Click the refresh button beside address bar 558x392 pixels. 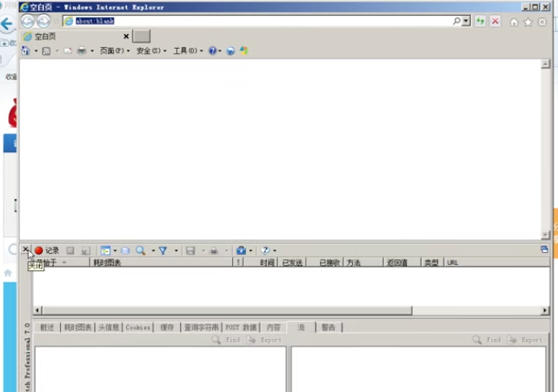click(480, 21)
